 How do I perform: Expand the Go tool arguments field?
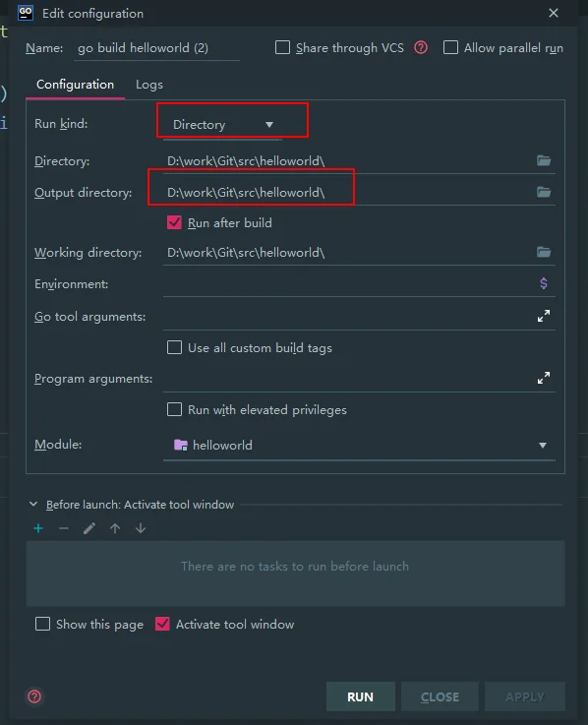click(x=544, y=316)
